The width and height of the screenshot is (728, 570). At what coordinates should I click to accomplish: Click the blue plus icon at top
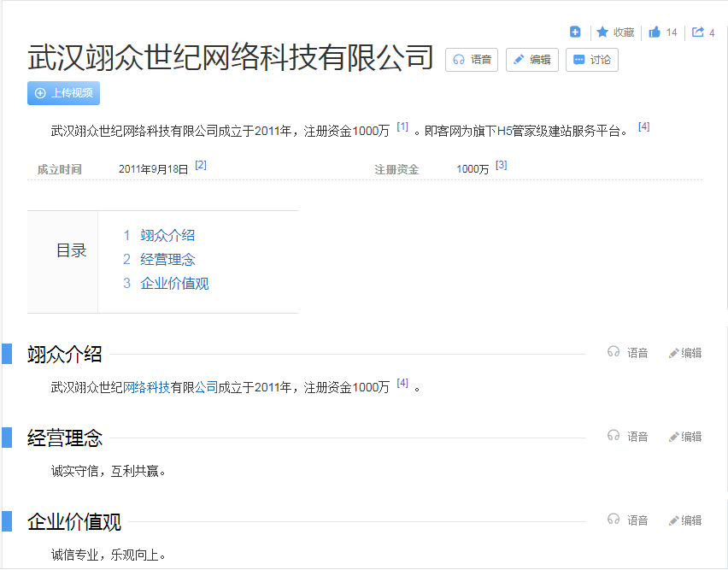click(x=575, y=32)
